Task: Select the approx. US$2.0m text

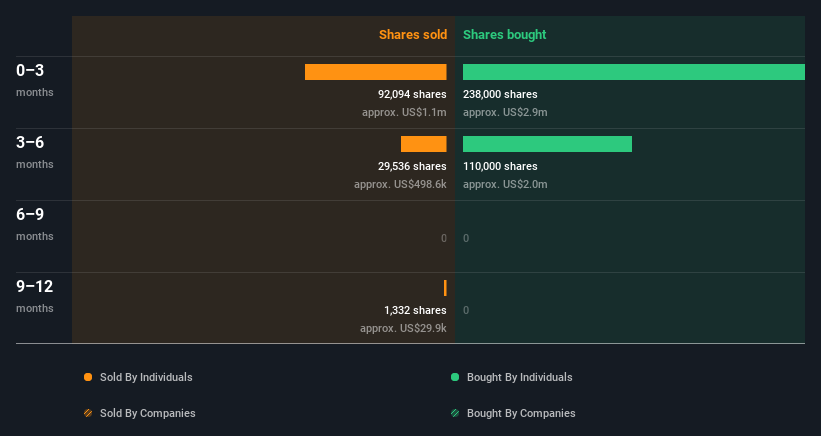Action: [x=505, y=184]
